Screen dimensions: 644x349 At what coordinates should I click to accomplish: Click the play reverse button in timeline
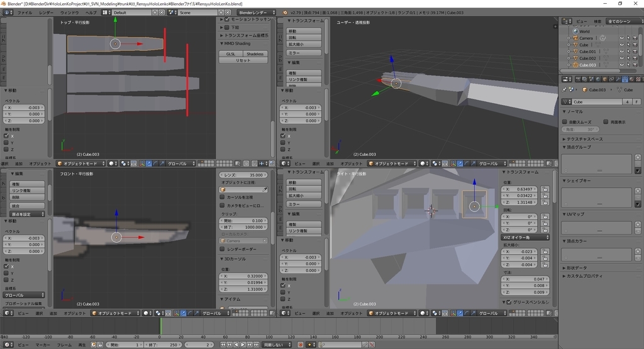point(236,345)
